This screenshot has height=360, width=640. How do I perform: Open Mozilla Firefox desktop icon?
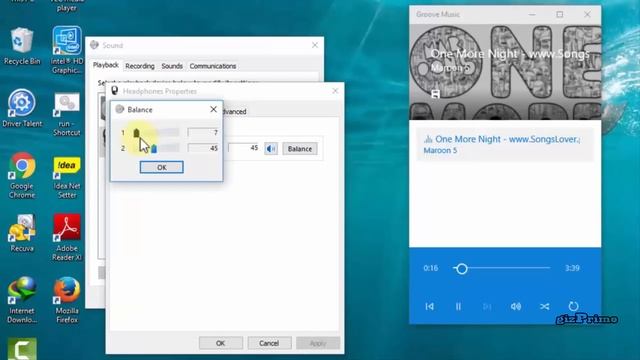[67, 300]
